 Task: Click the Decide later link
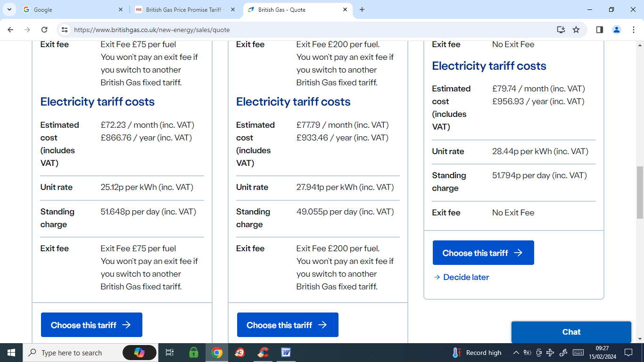tap(466, 277)
